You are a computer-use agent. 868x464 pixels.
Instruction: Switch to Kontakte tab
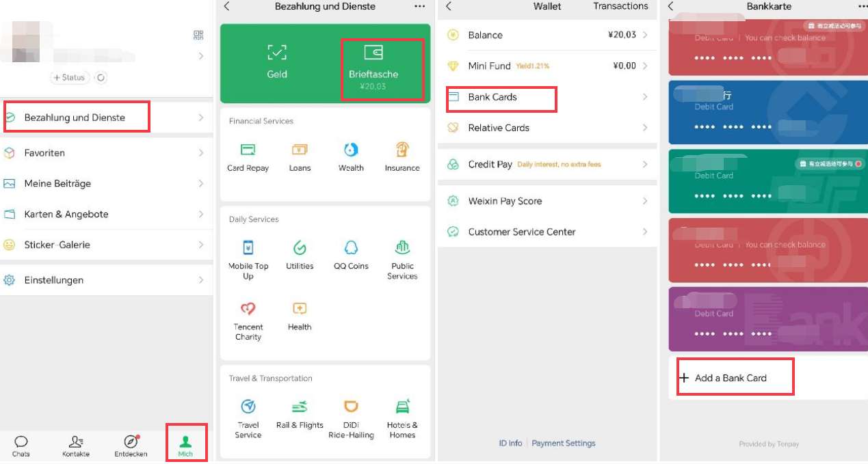76,446
